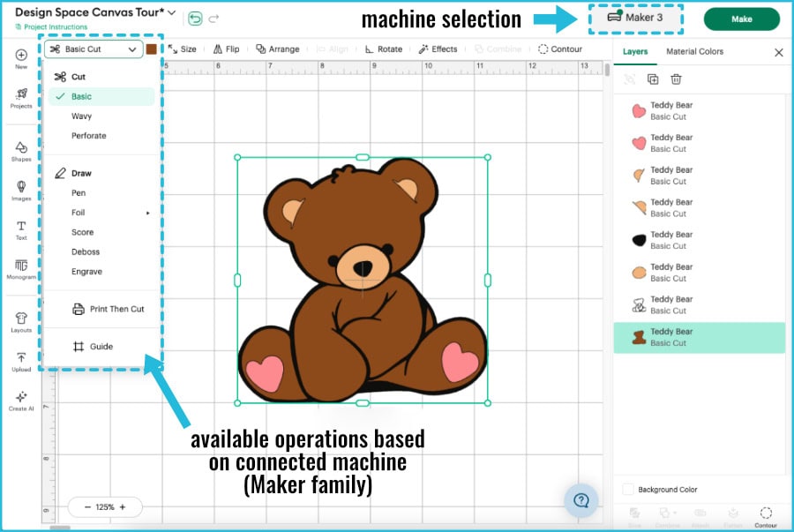Open the Arrange toolbar option
The image size is (794, 532).
click(278, 49)
